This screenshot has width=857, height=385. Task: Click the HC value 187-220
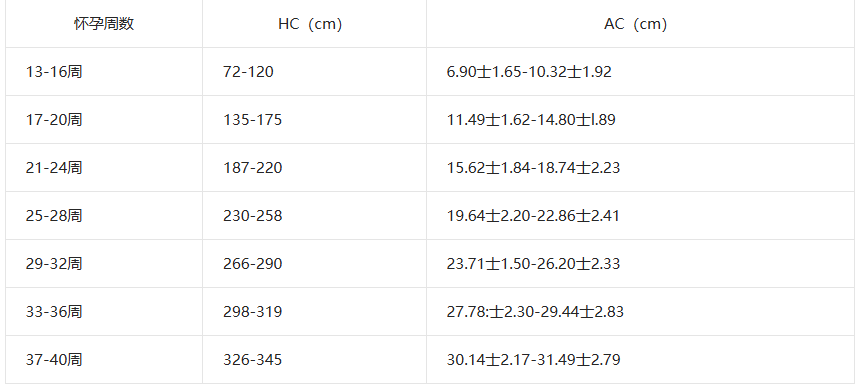253,167
